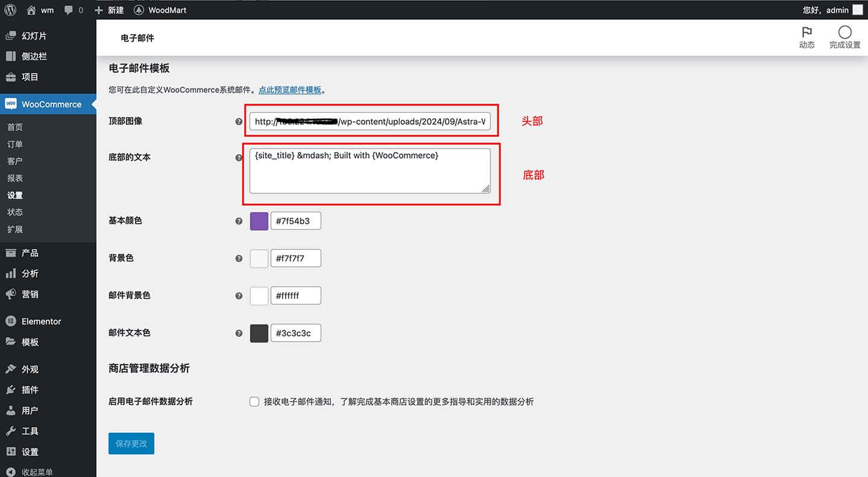Screen dimensions: 868x477
Task: Open 报表 under WooCommerce
Action: (x=15, y=178)
